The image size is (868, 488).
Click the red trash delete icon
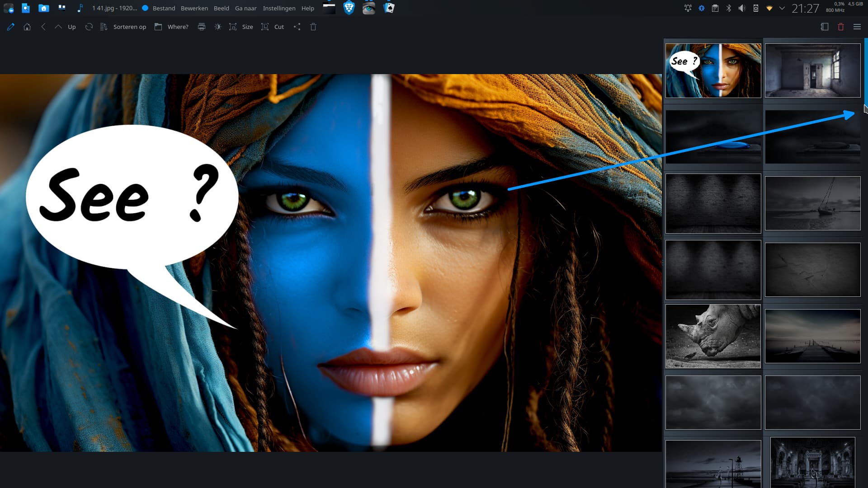point(841,27)
